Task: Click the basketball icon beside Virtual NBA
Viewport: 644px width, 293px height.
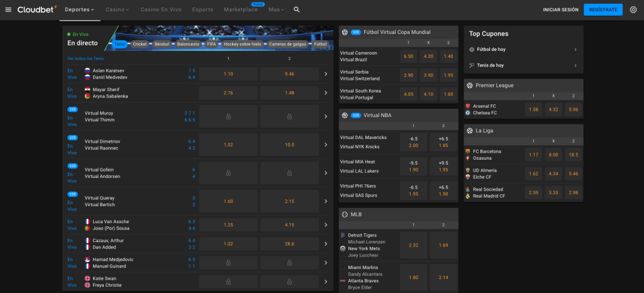Action: pyautogui.click(x=345, y=115)
